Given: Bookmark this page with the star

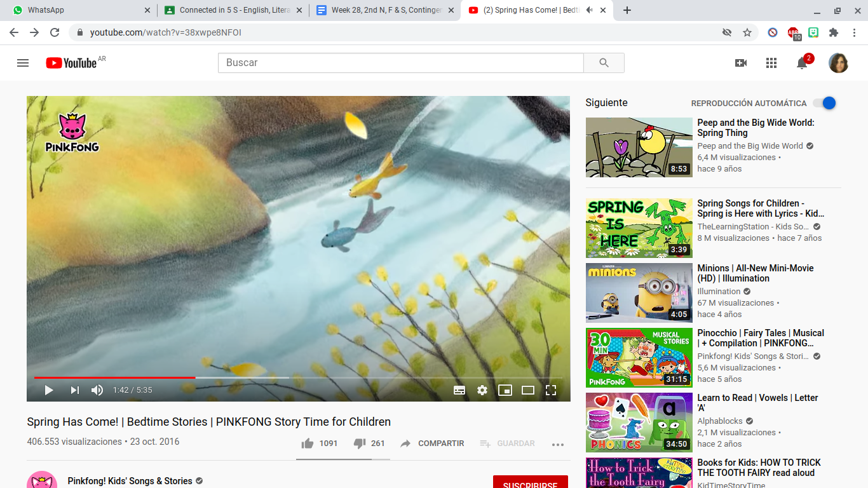Looking at the screenshot, I should tap(747, 32).
